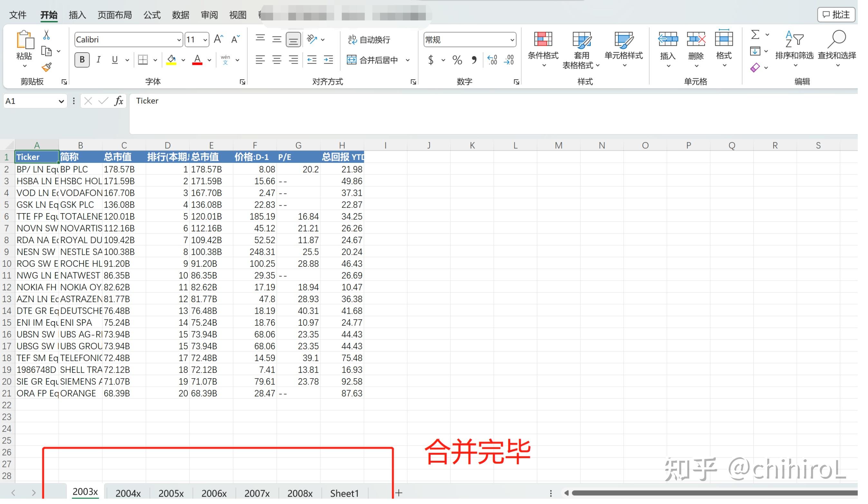Apply percent style formatting
Screen dimensions: 868x504
[457, 60]
